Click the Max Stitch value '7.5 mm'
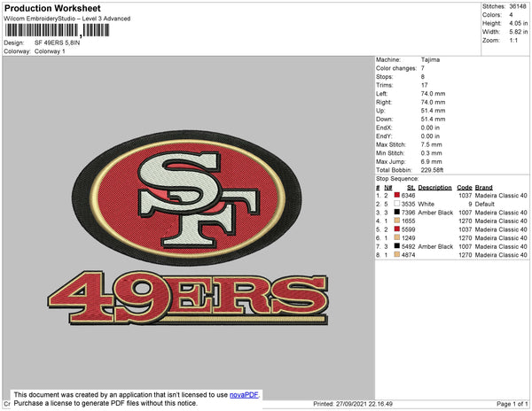The width and height of the screenshot is (532, 411). pyautogui.click(x=431, y=144)
